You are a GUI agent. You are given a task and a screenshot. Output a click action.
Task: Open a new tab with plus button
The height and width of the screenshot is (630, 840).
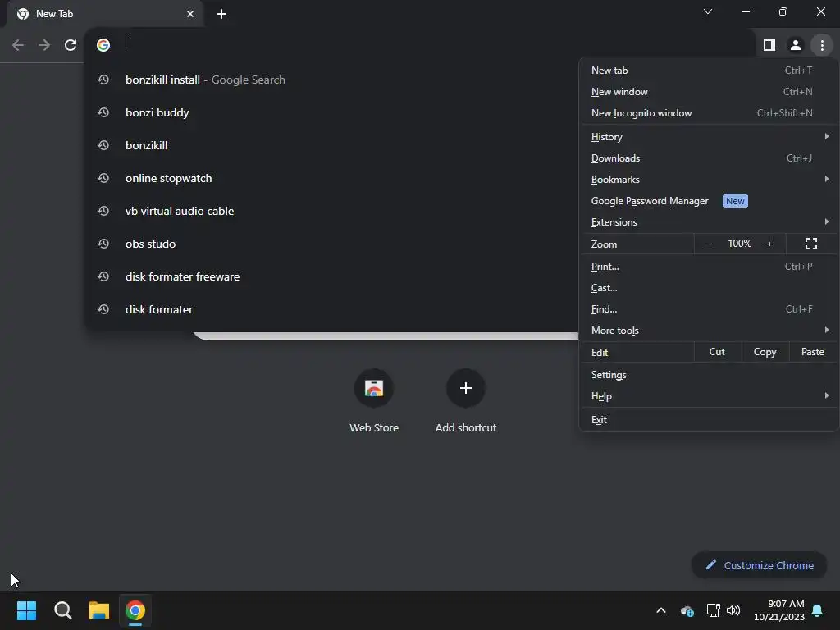[x=221, y=14]
